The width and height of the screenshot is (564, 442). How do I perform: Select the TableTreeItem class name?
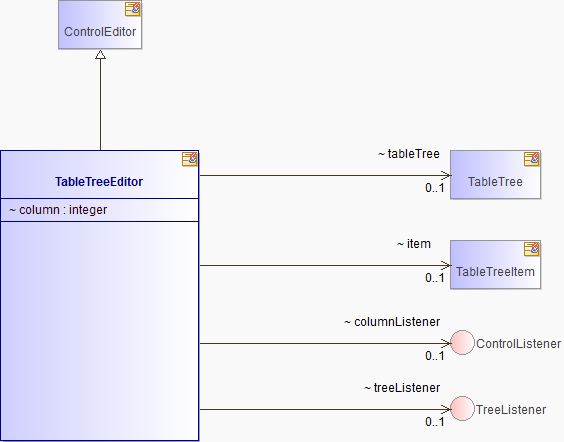[x=495, y=272]
